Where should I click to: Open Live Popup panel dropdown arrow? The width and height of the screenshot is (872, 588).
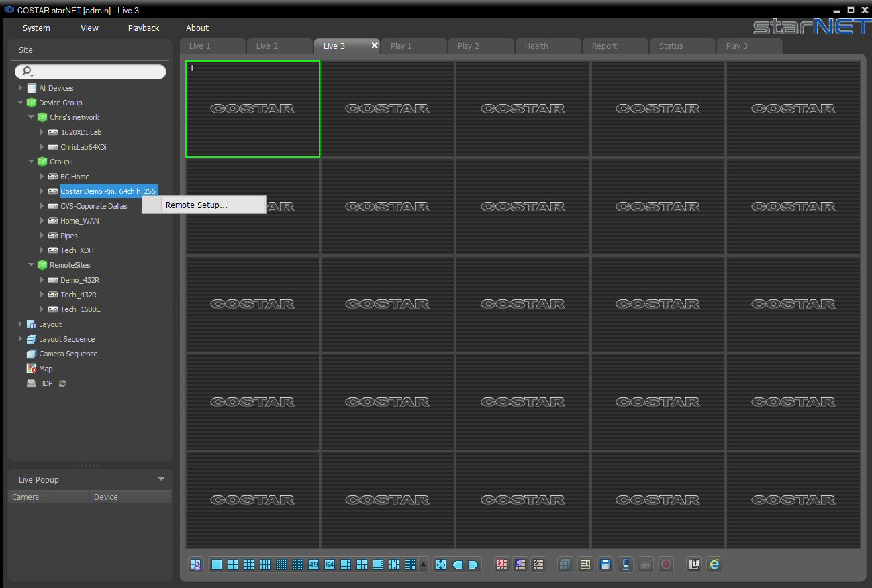pos(161,479)
